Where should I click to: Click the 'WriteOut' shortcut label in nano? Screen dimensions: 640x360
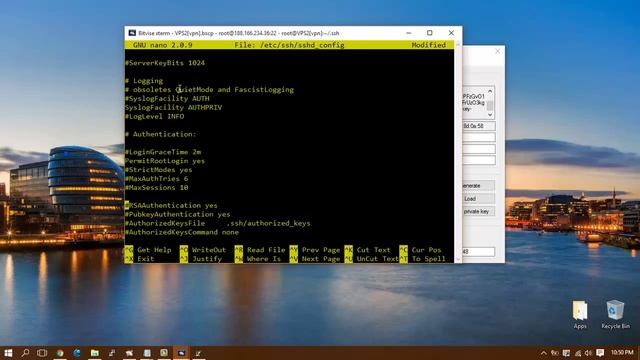[x=209, y=250]
